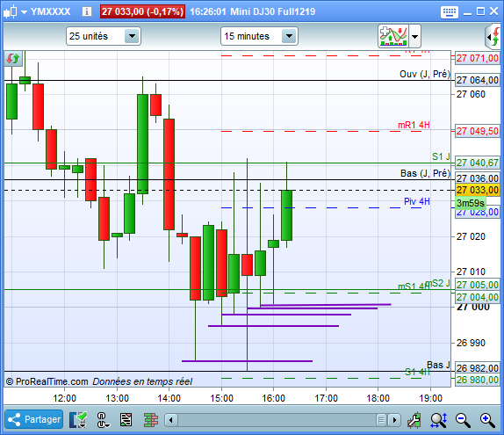Open the red-green order book icon
Viewport: 504px width, 435px height.
(151, 419)
